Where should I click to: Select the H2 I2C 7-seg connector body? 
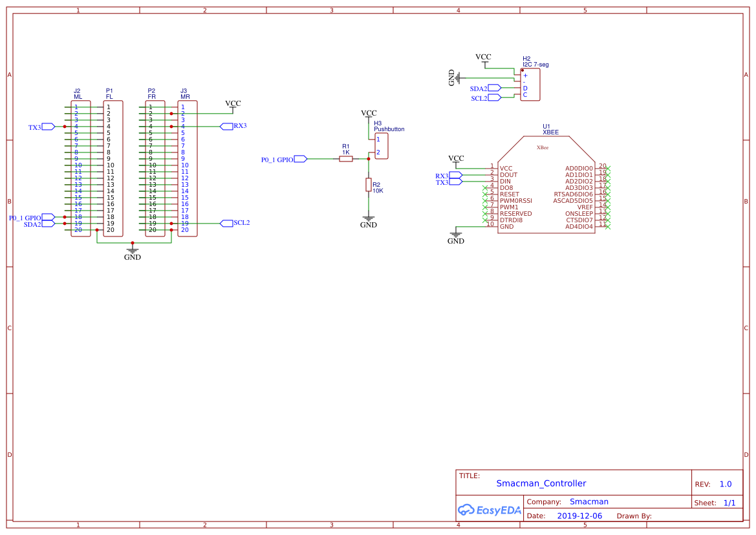[530, 84]
